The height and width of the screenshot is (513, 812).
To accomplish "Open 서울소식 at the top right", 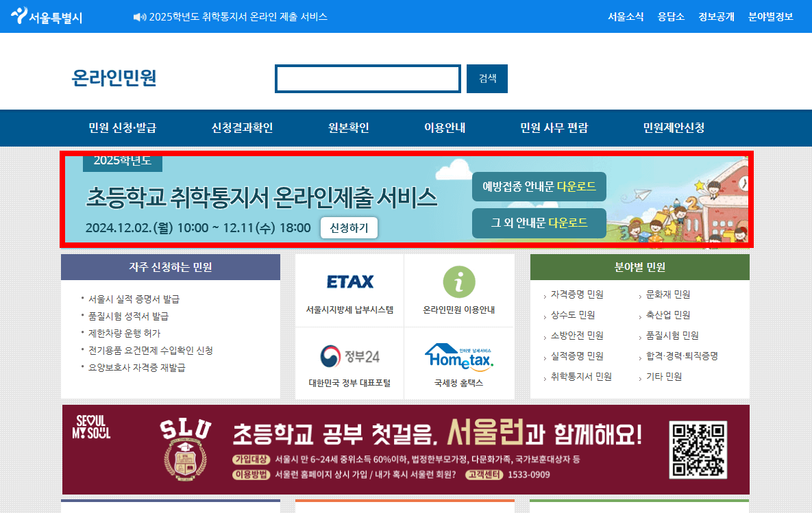I will point(626,16).
